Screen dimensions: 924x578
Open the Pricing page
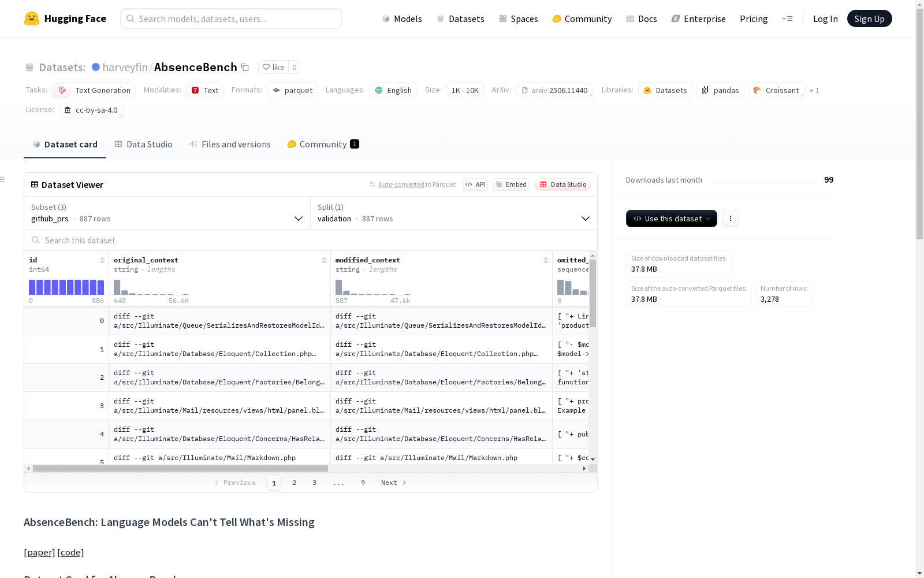coord(754,18)
